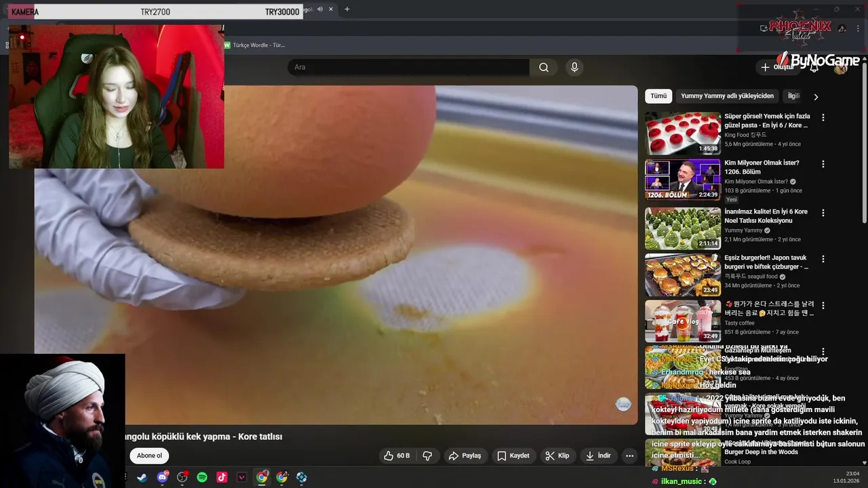
Task: Open options for 'Süper görsel!' video
Action: click(823, 117)
